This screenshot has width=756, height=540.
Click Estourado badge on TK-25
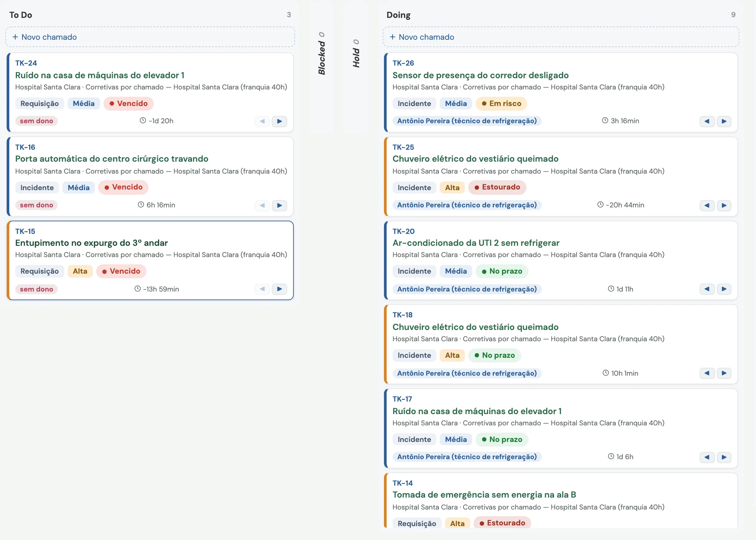coord(497,187)
